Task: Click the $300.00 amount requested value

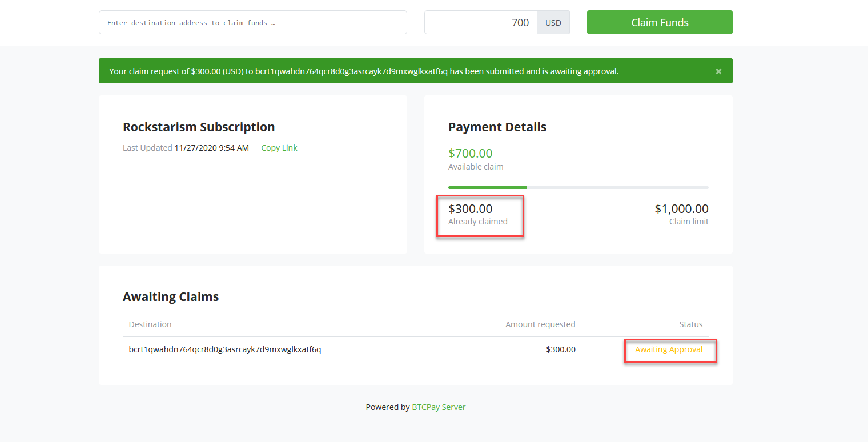Action: coord(560,349)
